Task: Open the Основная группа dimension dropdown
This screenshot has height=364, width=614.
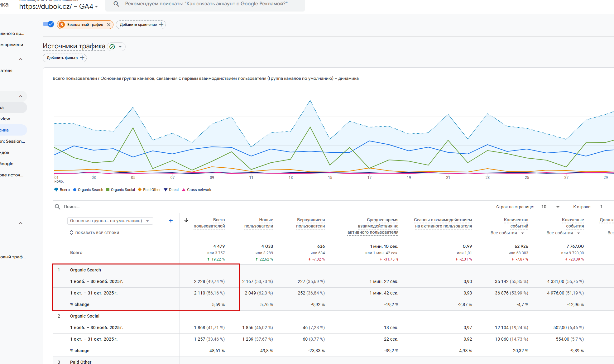Action: click(110, 221)
